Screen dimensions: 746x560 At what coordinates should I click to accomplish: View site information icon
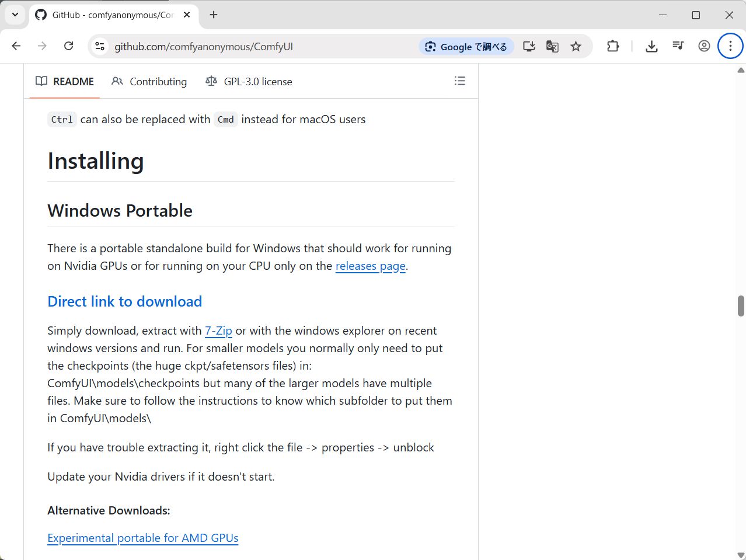click(x=100, y=47)
